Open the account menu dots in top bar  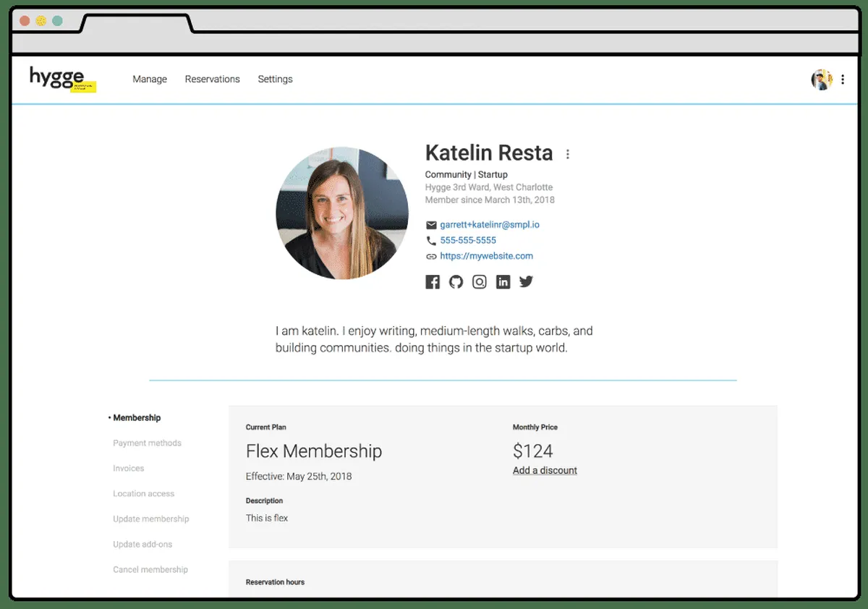click(x=843, y=80)
